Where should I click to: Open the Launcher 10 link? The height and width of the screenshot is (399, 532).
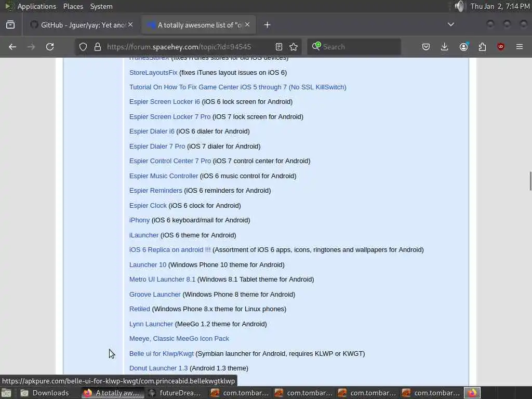pyautogui.click(x=148, y=264)
